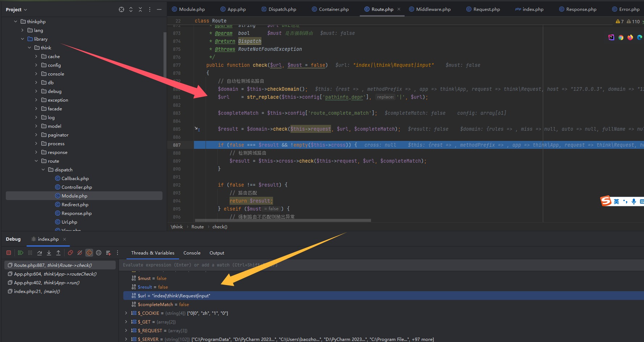Click the Step Over debug icon

tap(40, 253)
